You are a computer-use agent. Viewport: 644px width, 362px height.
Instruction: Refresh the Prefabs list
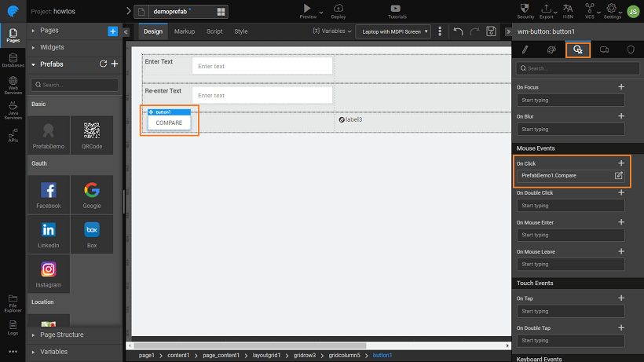(103, 64)
